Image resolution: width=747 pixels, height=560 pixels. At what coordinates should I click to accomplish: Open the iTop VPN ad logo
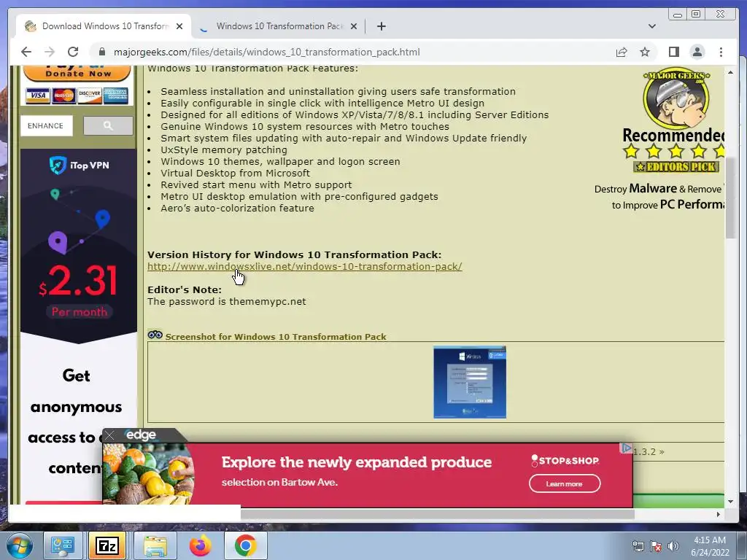point(79,166)
